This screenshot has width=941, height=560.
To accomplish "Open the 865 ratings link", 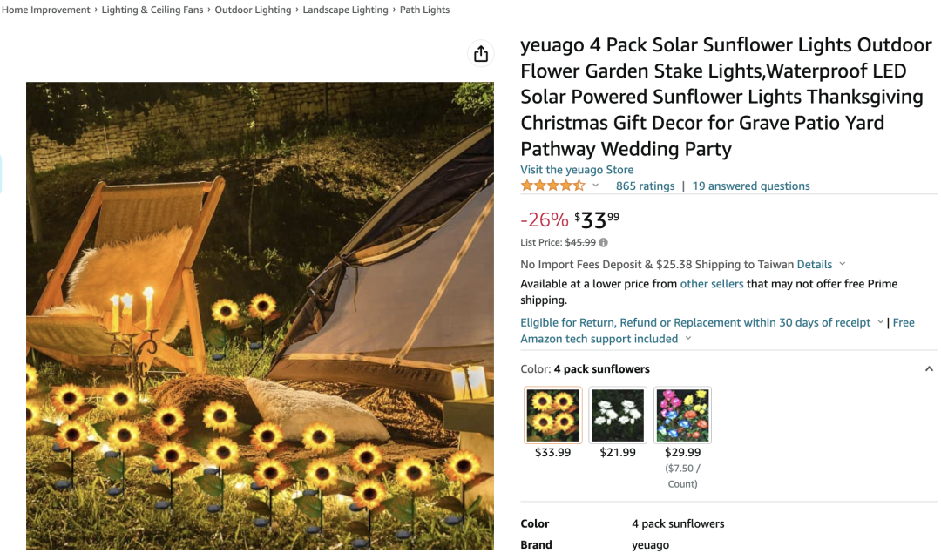I will point(645,186).
